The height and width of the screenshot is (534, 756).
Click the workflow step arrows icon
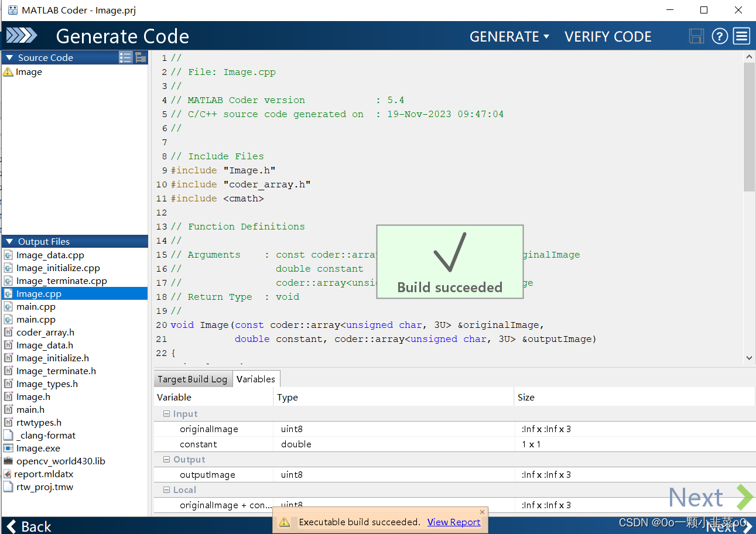pos(22,36)
